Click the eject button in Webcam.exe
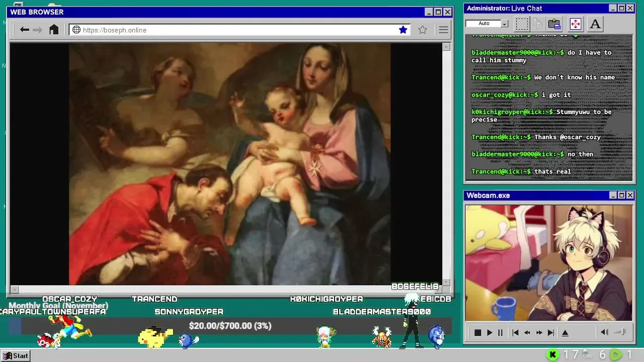Image resolution: width=644 pixels, height=362 pixels. pyautogui.click(x=565, y=332)
